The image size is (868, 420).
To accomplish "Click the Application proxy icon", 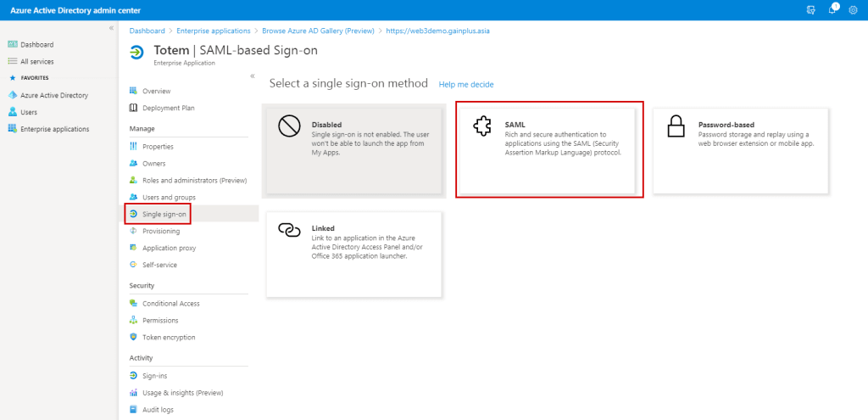I will click(133, 248).
